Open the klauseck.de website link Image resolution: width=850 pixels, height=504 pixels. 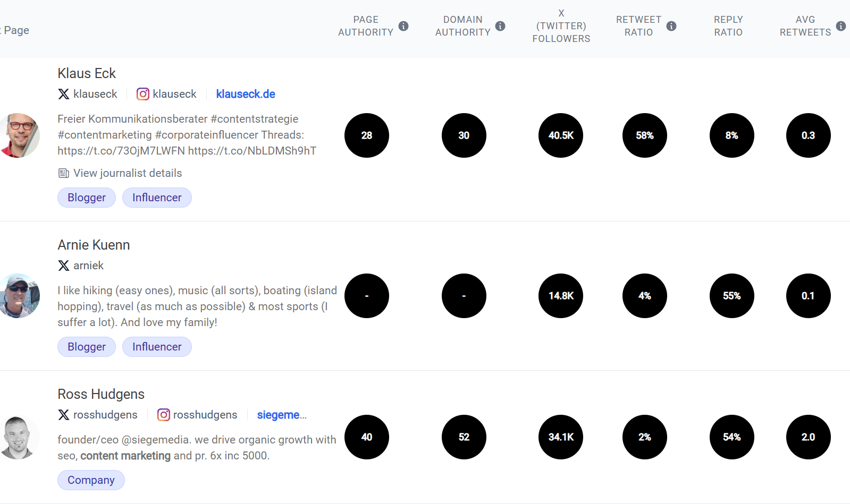pyautogui.click(x=245, y=94)
